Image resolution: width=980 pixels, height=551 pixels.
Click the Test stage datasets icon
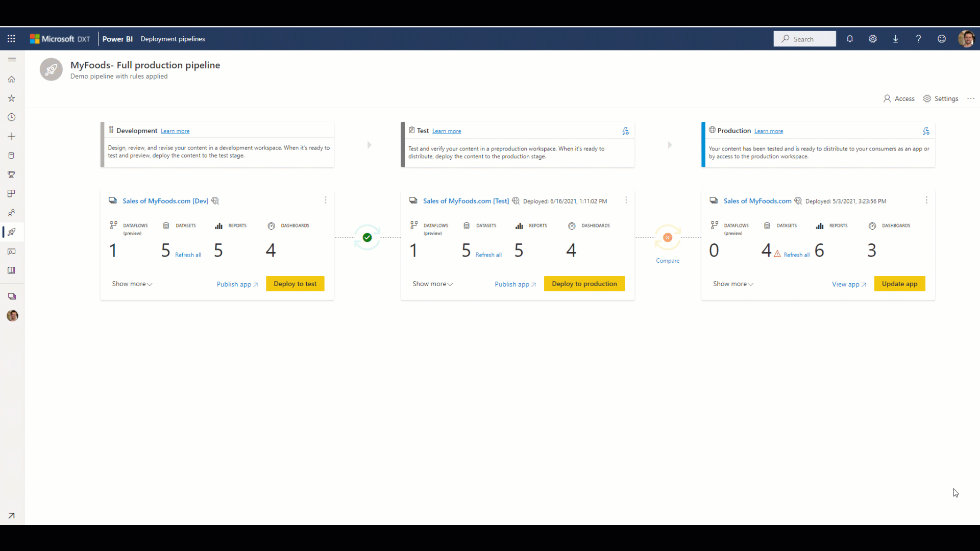[467, 226]
